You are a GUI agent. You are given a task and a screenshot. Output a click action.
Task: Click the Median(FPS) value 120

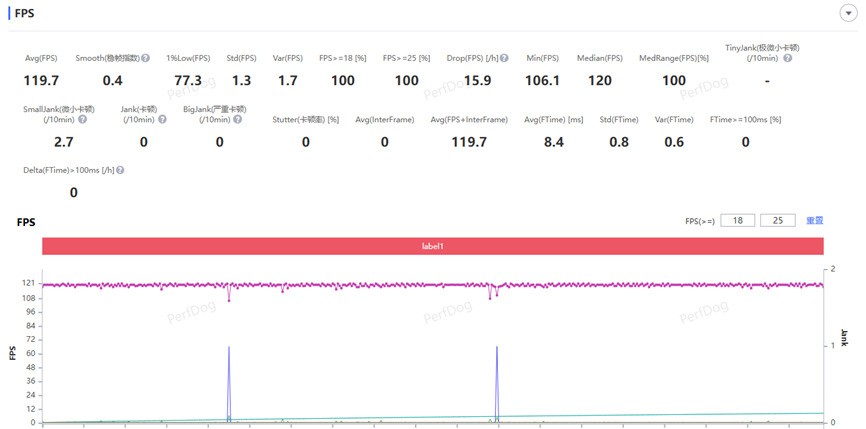tap(600, 81)
